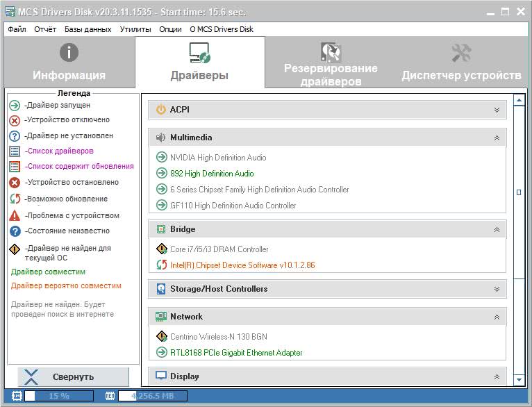The height and width of the screenshot is (407, 532).
Task: Click the Bridge chip icon
Action: click(x=161, y=229)
